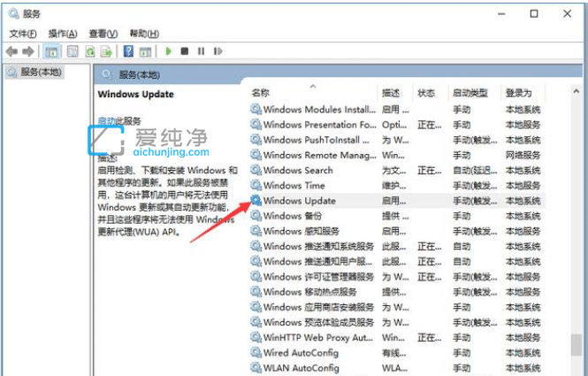Sort by the 名称 column header

click(261, 93)
